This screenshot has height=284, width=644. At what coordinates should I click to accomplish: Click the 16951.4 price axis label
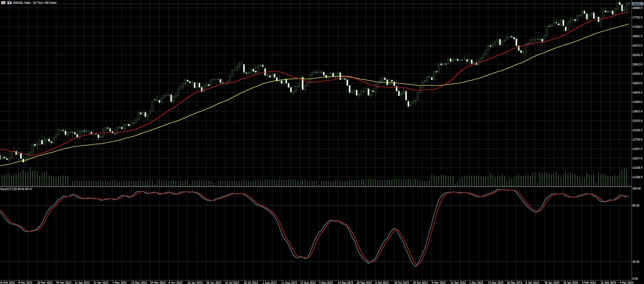637,36
